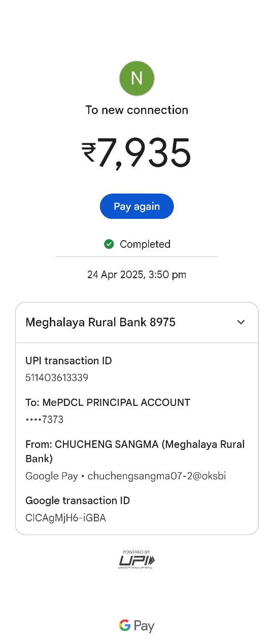Open the Meghalaya Rural Bank 8975 row
This screenshot has width=274, height=644.
coord(137,323)
